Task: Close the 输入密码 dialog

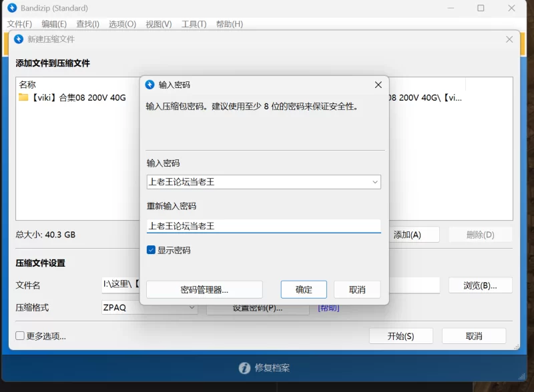Action: click(378, 85)
